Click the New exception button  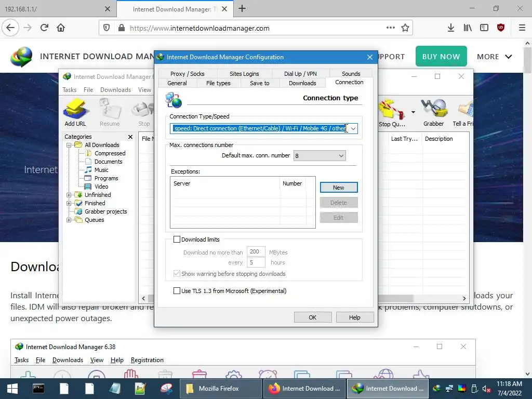[339, 187]
